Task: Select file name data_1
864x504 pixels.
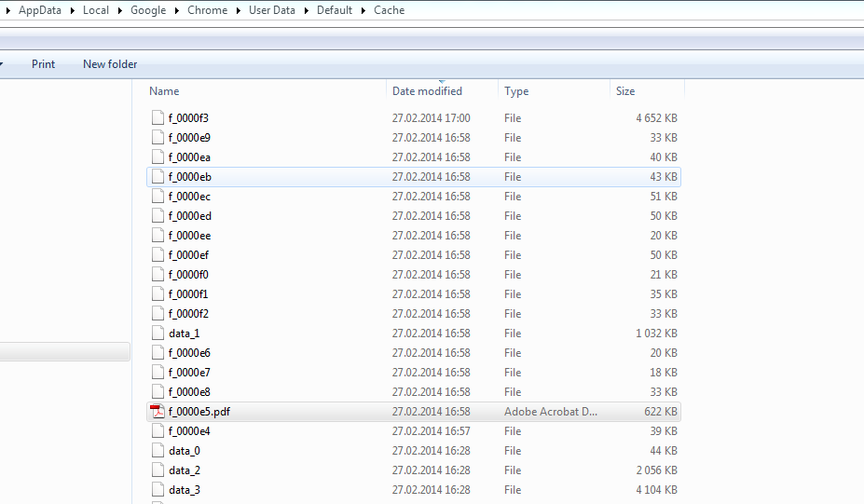Action: pos(184,334)
